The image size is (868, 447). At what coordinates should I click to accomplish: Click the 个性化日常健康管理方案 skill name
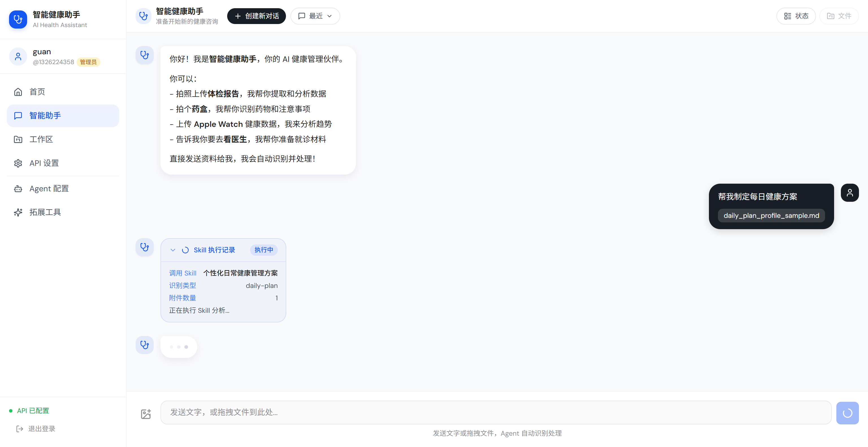click(x=240, y=273)
